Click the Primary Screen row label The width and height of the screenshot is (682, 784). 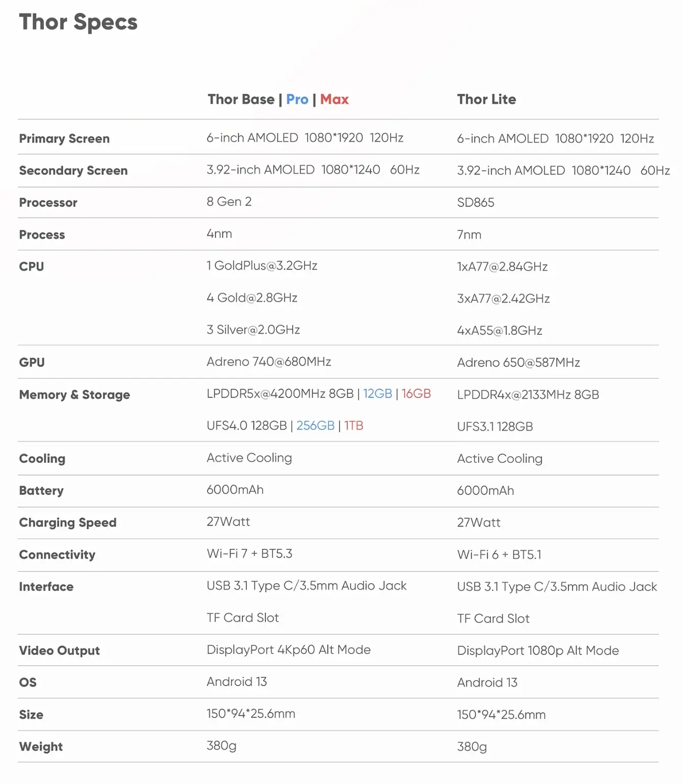click(x=64, y=139)
